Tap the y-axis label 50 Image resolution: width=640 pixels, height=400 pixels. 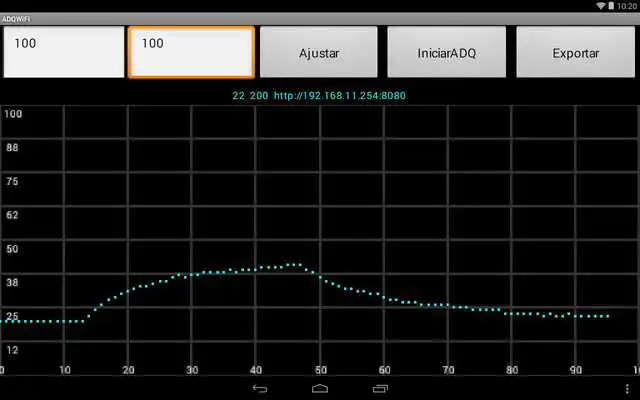point(12,249)
